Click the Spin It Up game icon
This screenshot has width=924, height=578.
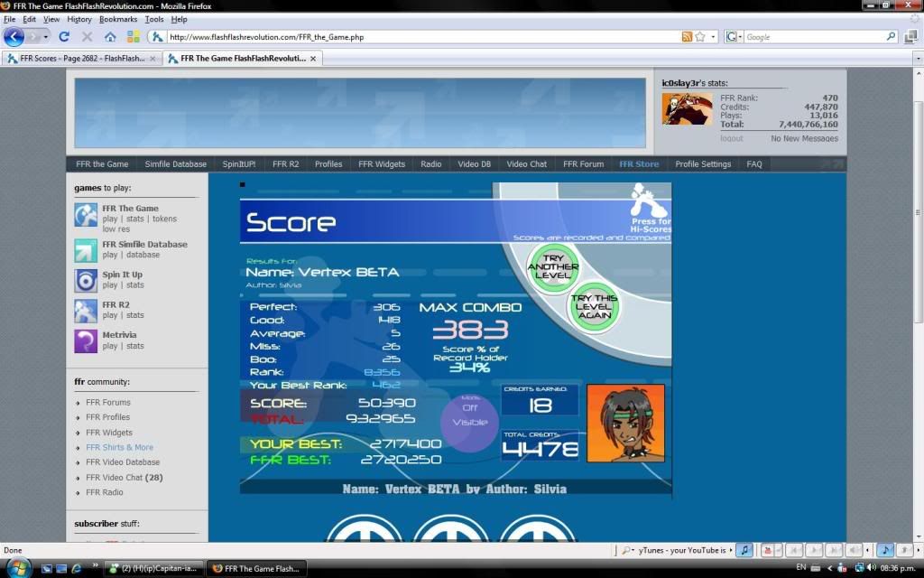[x=86, y=280]
